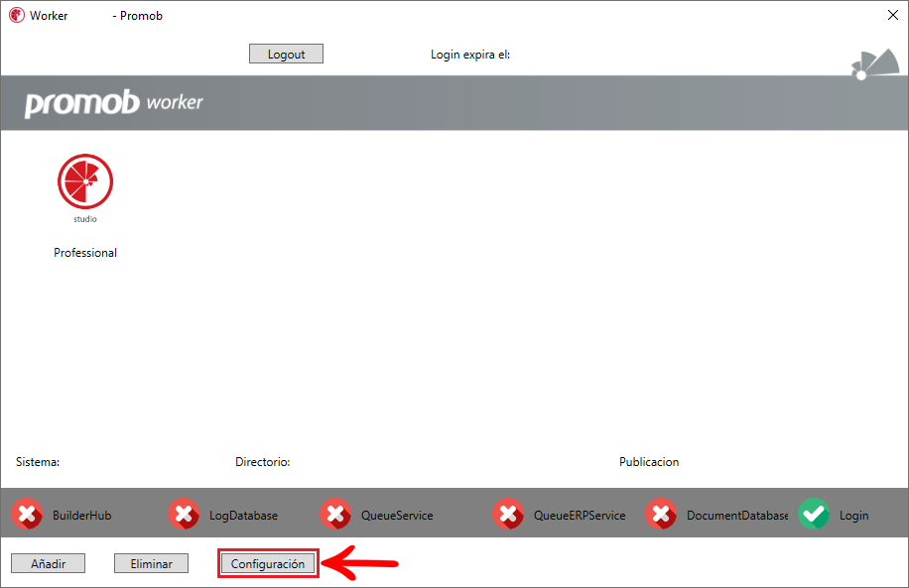Click the QueueERPService red error status icon
Screen dimensions: 909x588
coord(508,514)
